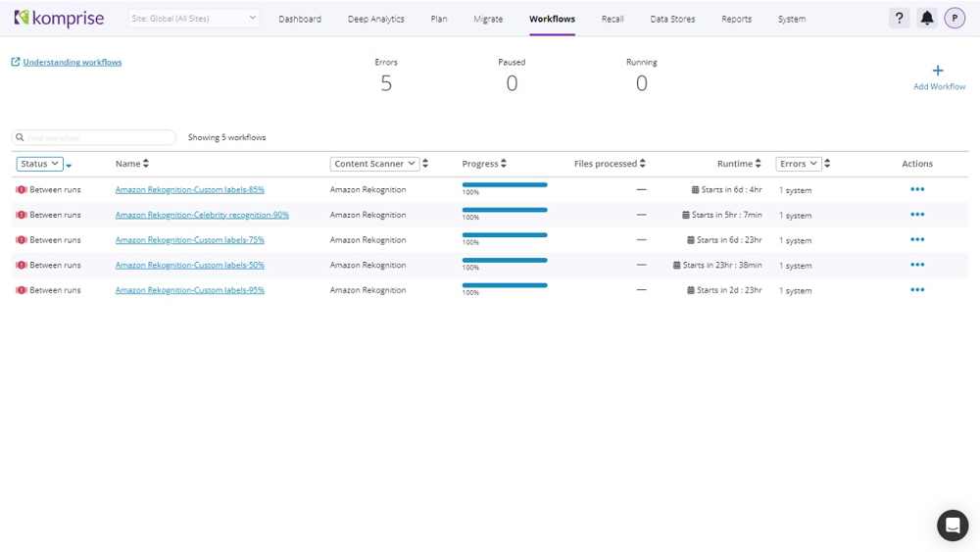Click the error status icon for Custom labels-95%
Image resolution: width=980 pixels, height=552 pixels.
click(x=22, y=290)
